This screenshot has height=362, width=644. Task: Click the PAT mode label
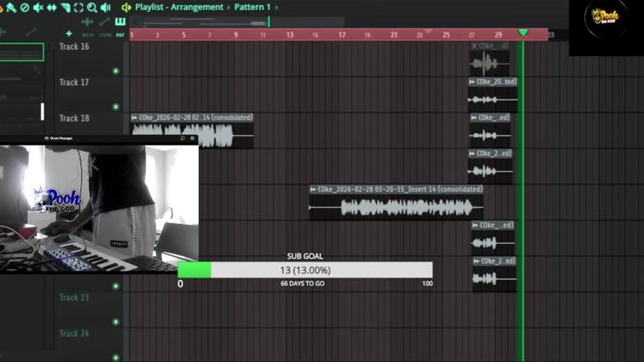pos(120,35)
